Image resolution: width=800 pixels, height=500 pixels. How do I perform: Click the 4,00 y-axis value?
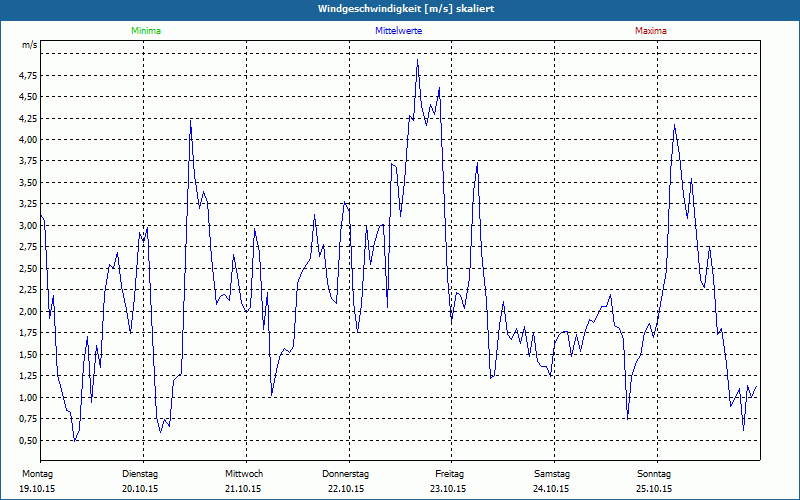29,140
